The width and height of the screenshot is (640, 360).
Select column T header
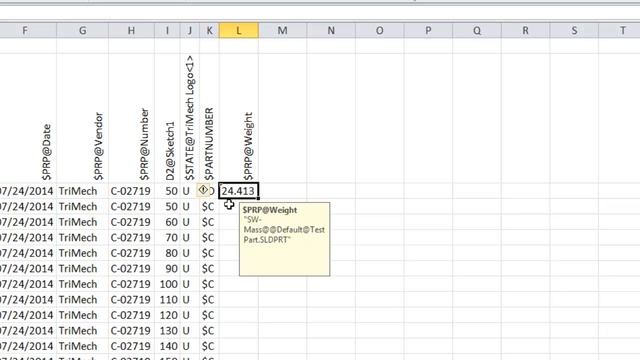(619, 31)
